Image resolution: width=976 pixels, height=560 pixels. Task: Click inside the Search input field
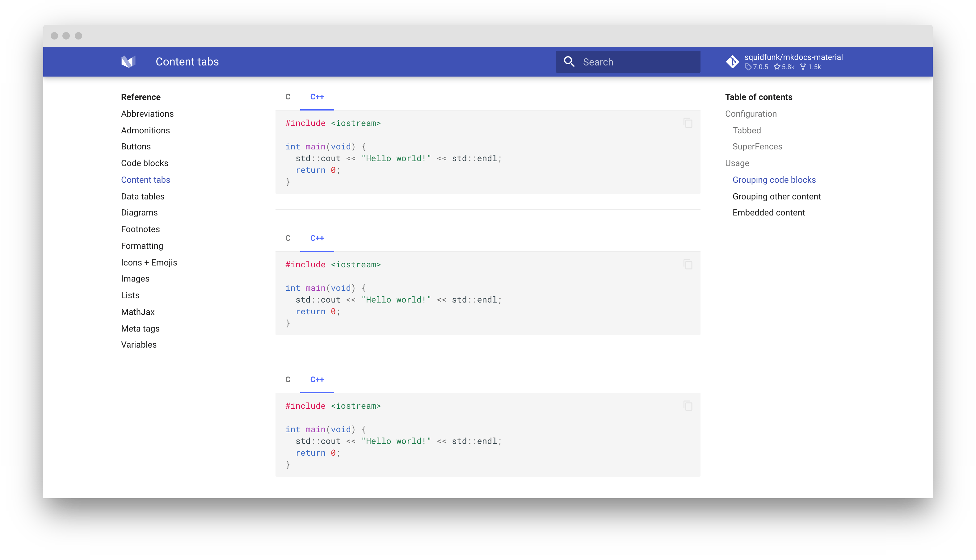tap(635, 61)
